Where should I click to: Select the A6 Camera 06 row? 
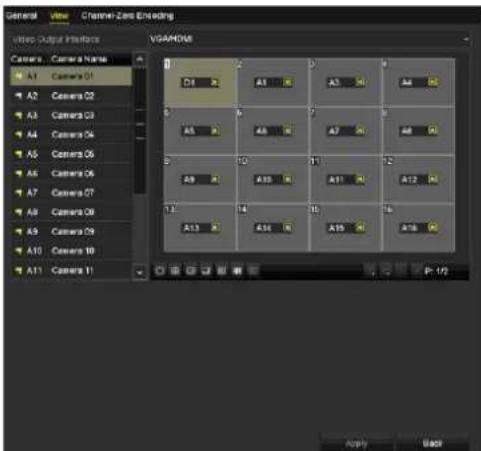71,173
